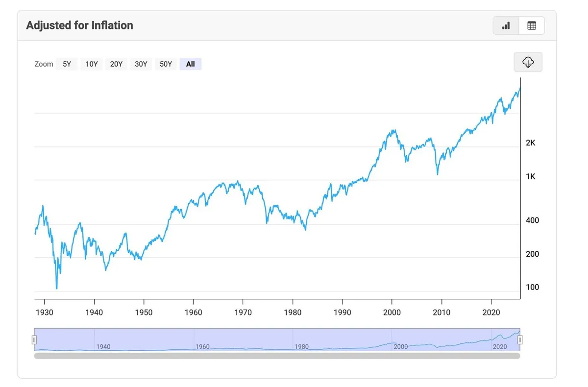Click the 2009 trough on the chart line
This screenshot has height=387, width=588.
coord(438,173)
